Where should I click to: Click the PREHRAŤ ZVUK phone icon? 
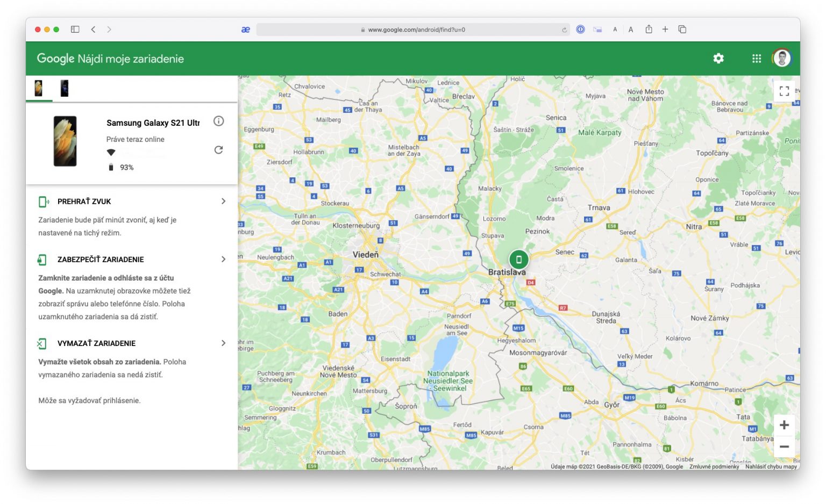pos(44,201)
